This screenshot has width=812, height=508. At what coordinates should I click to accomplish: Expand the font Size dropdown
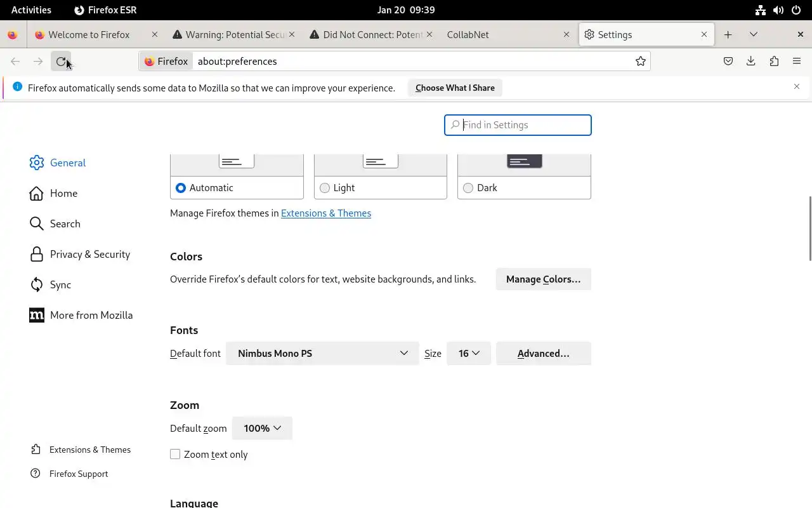coord(469,354)
